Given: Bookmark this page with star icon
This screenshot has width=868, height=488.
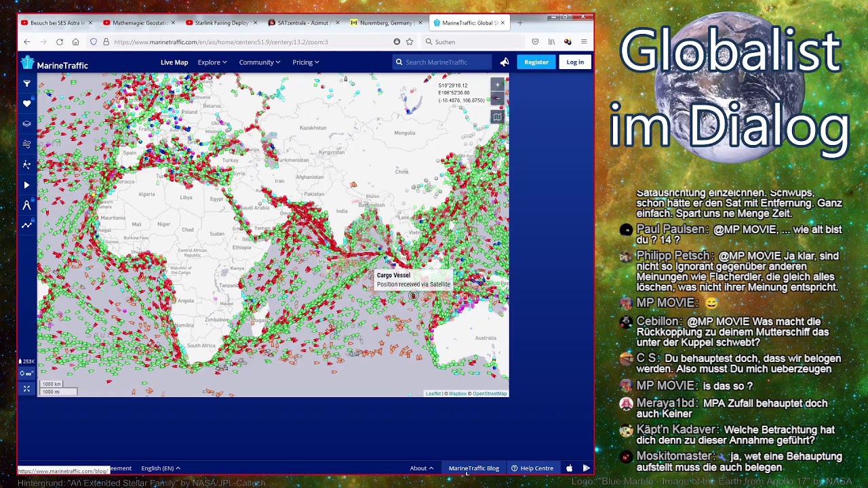Looking at the screenshot, I should (x=410, y=42).
